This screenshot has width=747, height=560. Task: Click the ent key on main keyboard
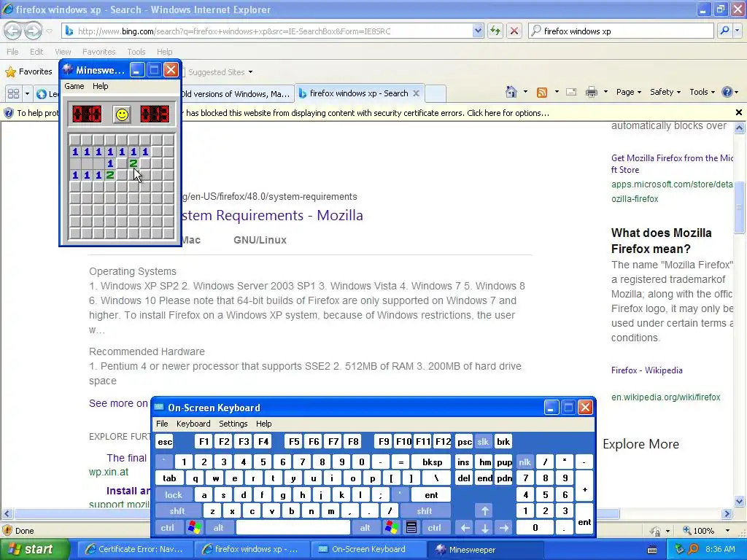431,495
